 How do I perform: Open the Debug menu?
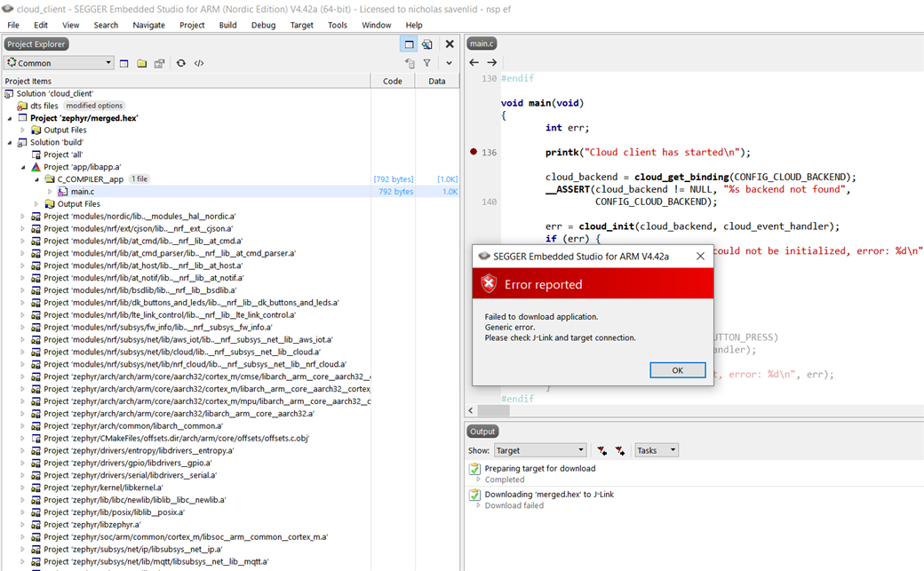263,25
